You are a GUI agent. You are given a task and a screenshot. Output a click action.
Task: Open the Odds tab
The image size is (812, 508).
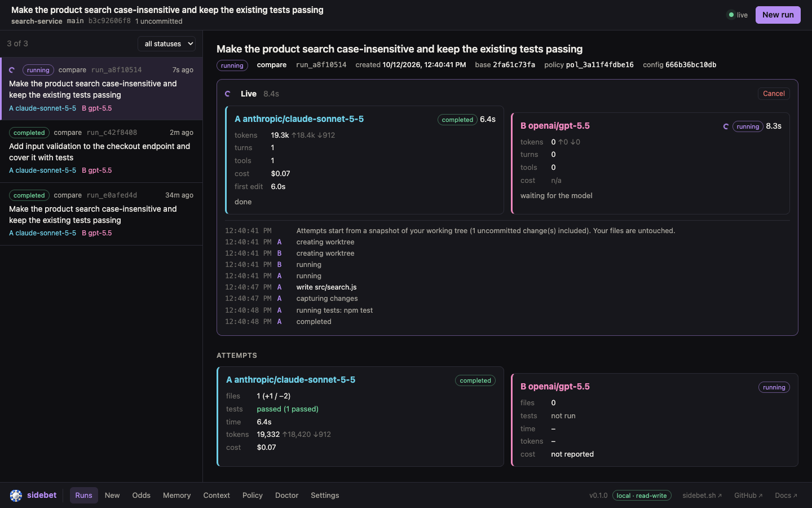pyautogui.click(x=141, y=496)
